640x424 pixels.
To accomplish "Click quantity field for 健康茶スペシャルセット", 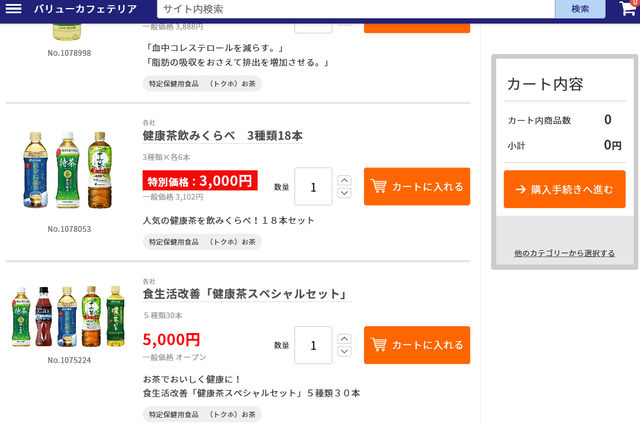I will [313, 345].
